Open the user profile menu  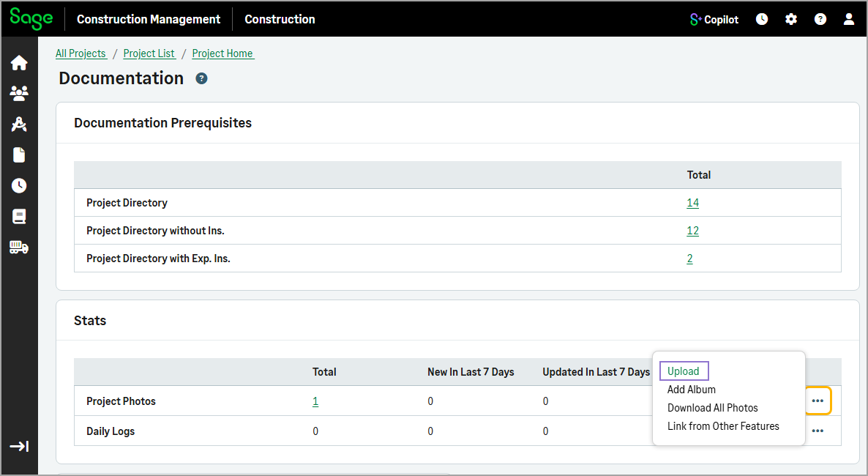pos(849,20)
